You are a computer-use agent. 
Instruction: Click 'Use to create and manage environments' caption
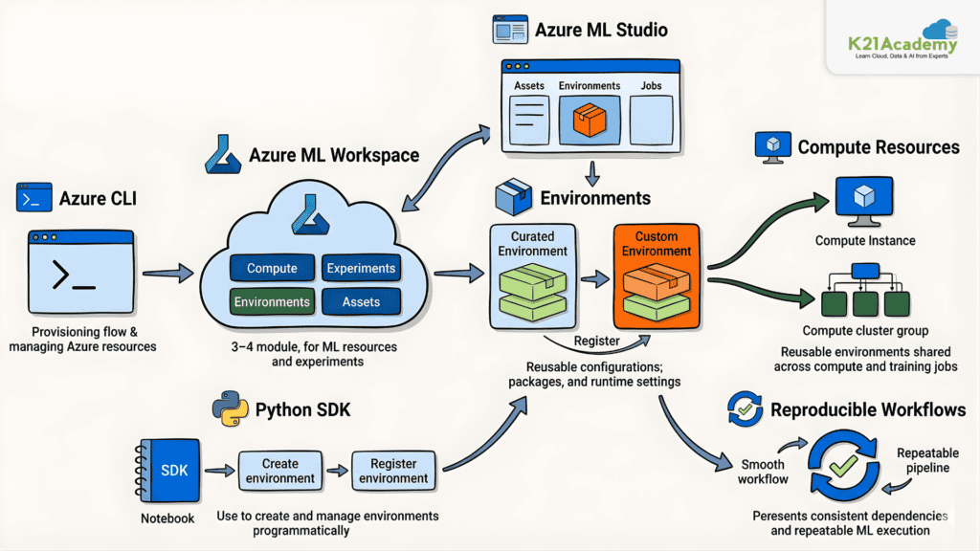pyautogui.click(x=327, y=523)
